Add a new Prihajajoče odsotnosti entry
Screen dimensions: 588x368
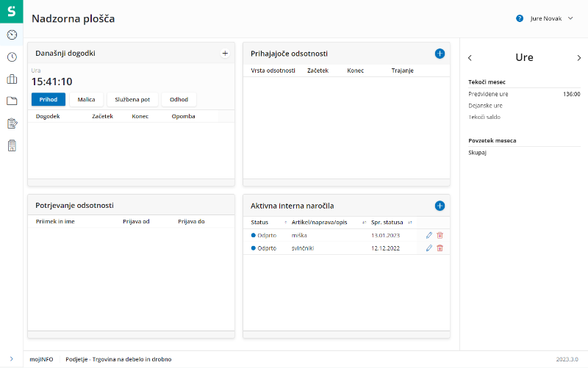pos(440,54)
